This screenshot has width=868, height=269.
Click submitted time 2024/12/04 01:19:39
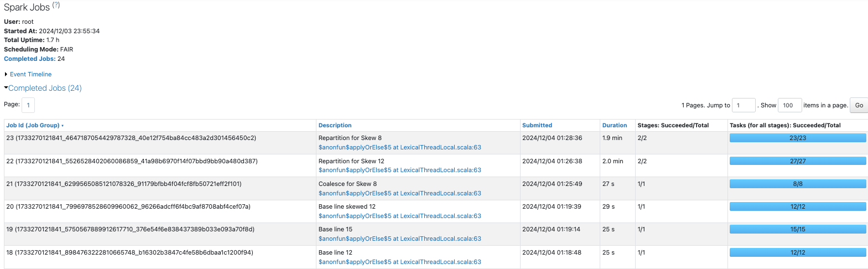[552, 206]
